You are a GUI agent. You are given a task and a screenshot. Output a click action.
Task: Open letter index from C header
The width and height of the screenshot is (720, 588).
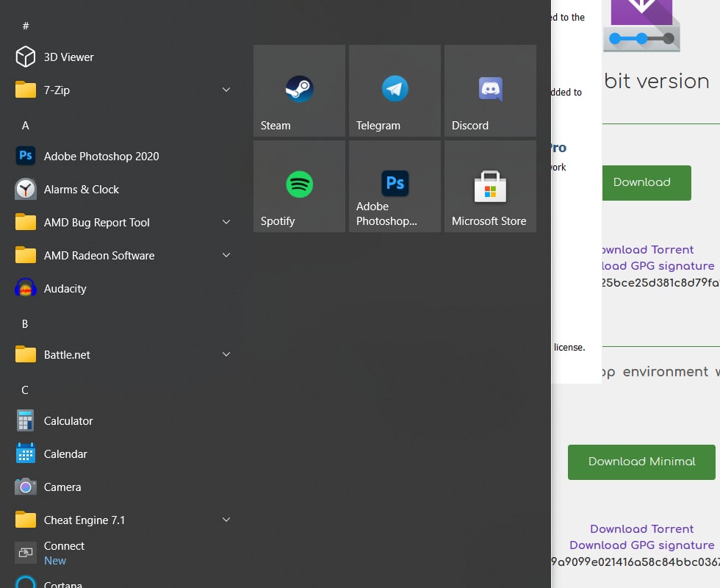pyautogui.click(x=25, y=390)
